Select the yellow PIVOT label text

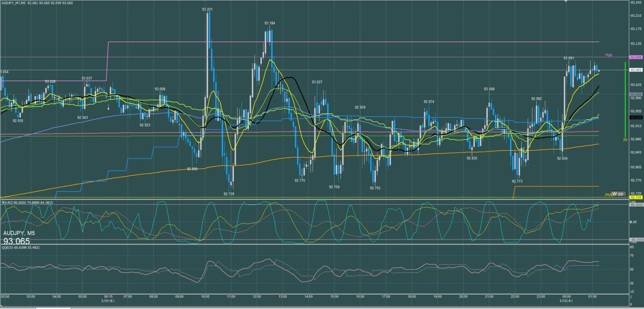pos(609,195)
